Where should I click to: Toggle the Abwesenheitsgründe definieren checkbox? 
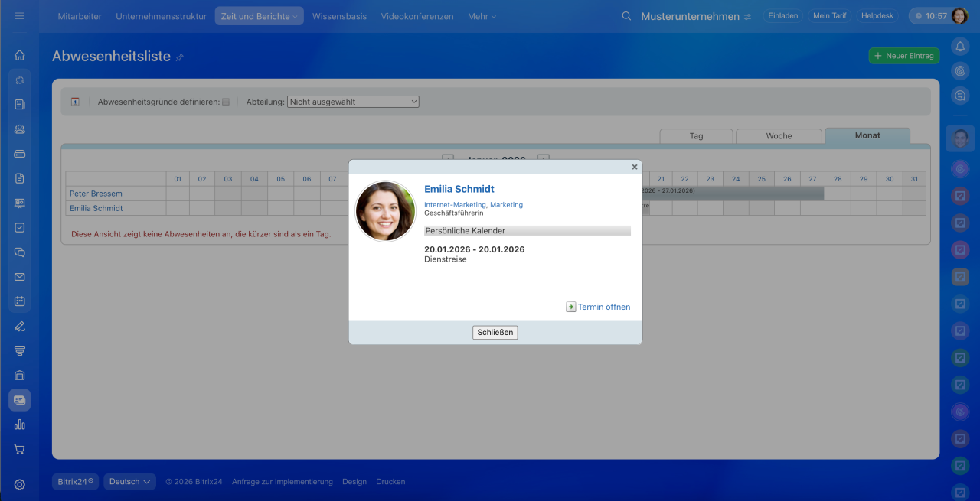click(x=225, y=102)
